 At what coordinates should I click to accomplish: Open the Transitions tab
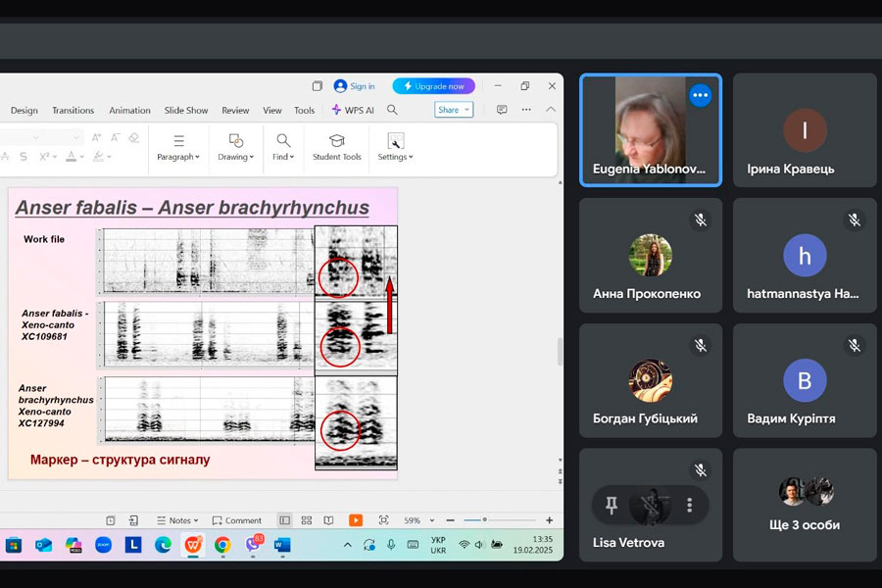[x=73, y=111]
